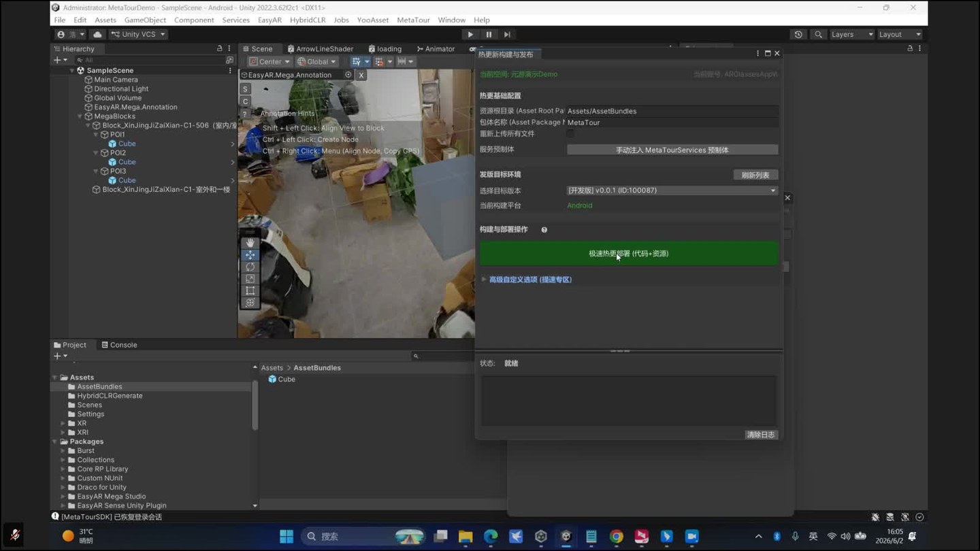Screen dimensions: 980x551
Task: Select the Rect tool in Scene view
Action: click(x=250, y=290)
